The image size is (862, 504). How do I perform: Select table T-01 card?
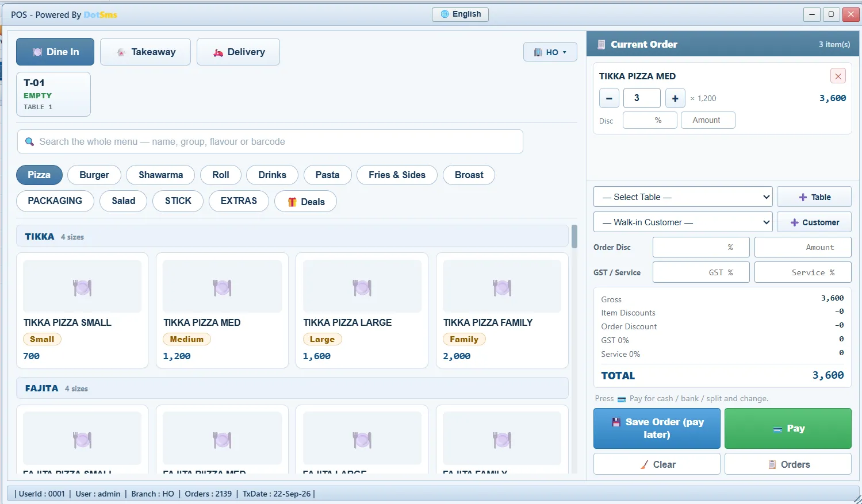coord(53,94)
